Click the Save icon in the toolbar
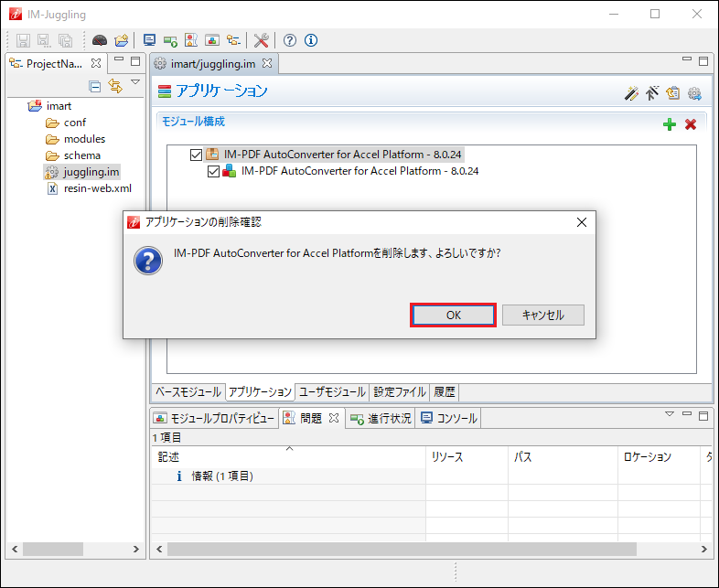Viewport: 719px width, 588px height. [x=23, y=40]
